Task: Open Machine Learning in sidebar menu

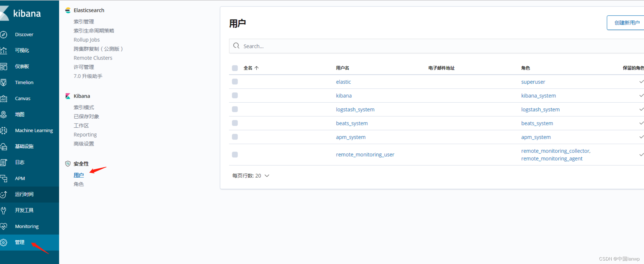Action: [x=34, y=131]
